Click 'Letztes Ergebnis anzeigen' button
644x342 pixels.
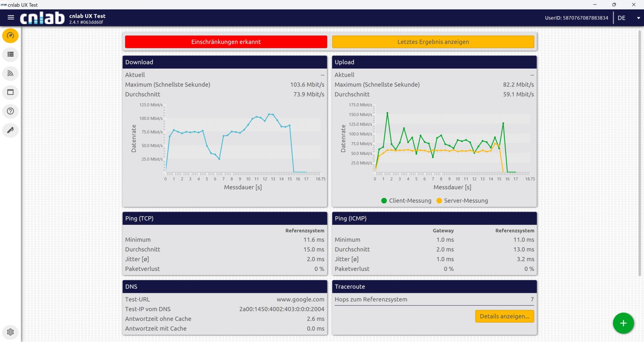click(x=433, y=42)
